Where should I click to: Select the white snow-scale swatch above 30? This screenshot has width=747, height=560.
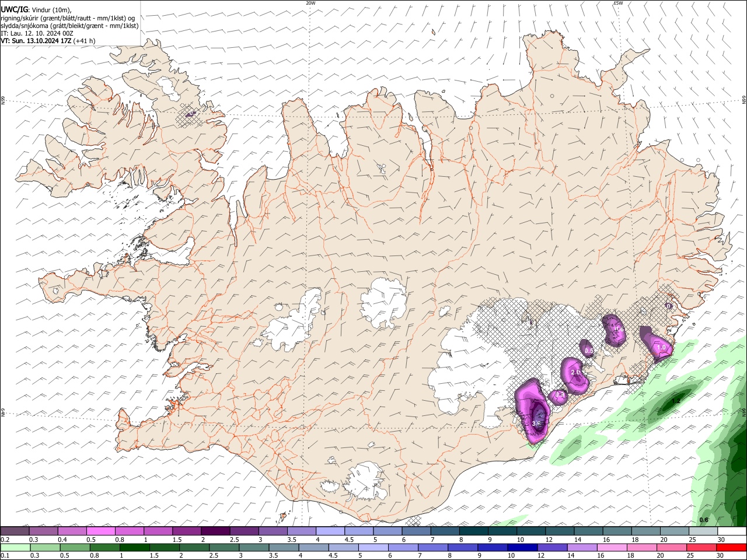(x=732, y=531)
